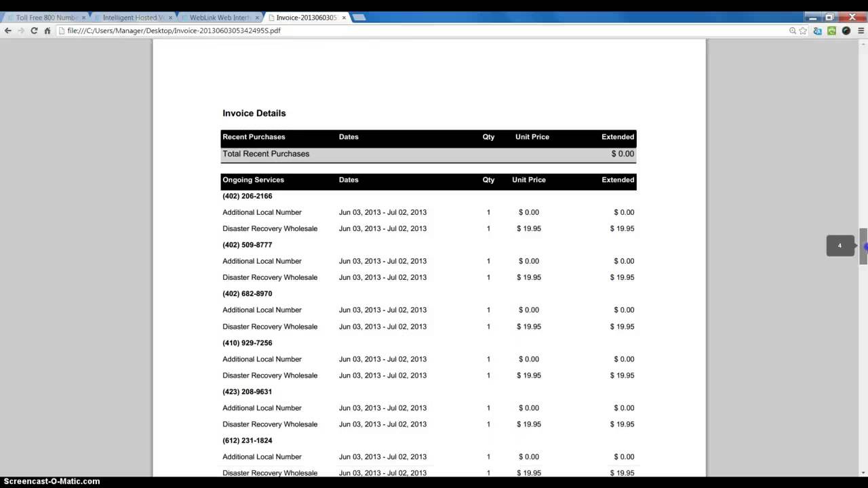Click phone number (402) 682-8970

pos(248,293)
